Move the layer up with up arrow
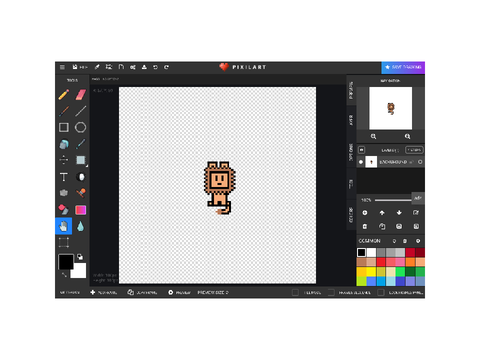 [x=382, y=213]
